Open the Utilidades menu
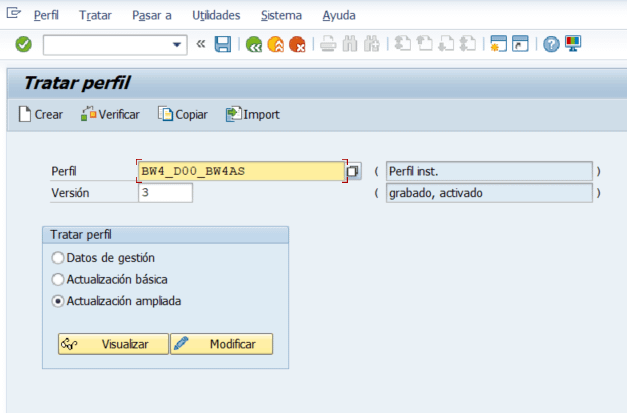Image resolution: width=627 pixels, height=413 pixels. [216, 16]
